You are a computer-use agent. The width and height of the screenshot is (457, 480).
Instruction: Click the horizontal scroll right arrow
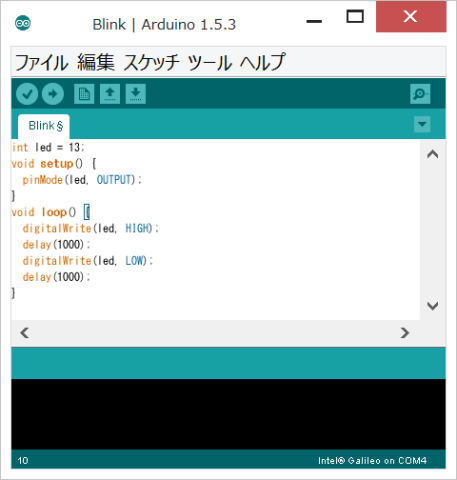(x=405, y=333)
